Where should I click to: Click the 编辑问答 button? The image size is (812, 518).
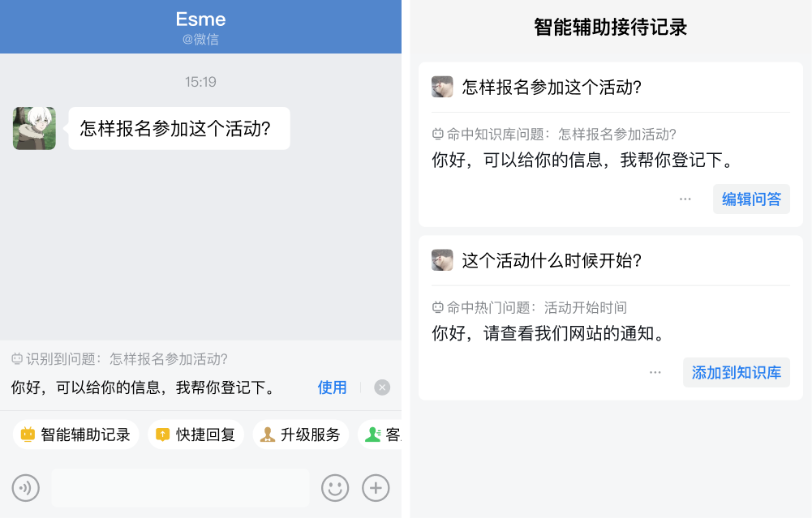pos(751,199)
